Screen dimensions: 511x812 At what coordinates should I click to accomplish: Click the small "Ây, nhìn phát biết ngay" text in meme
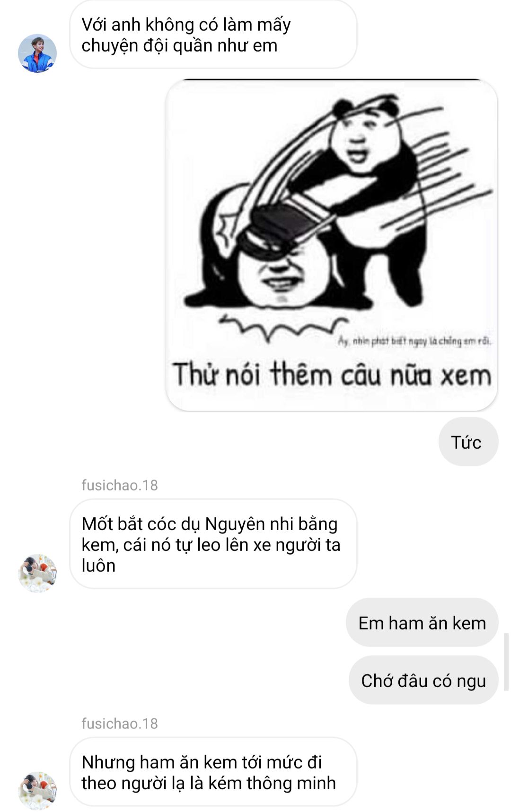[x=414, y=341]
